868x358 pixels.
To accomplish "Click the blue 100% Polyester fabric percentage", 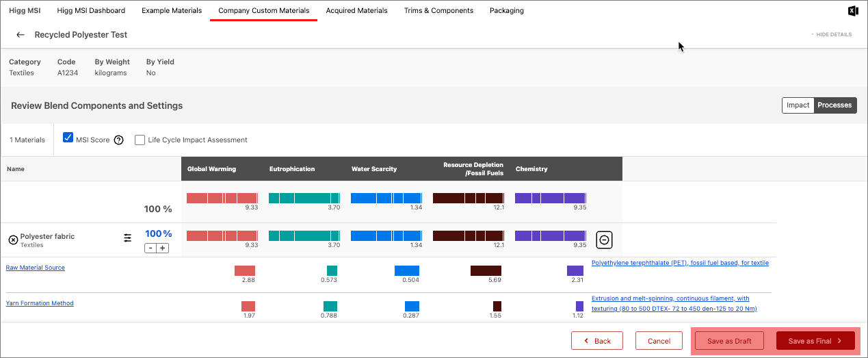I will click(159, 233).
